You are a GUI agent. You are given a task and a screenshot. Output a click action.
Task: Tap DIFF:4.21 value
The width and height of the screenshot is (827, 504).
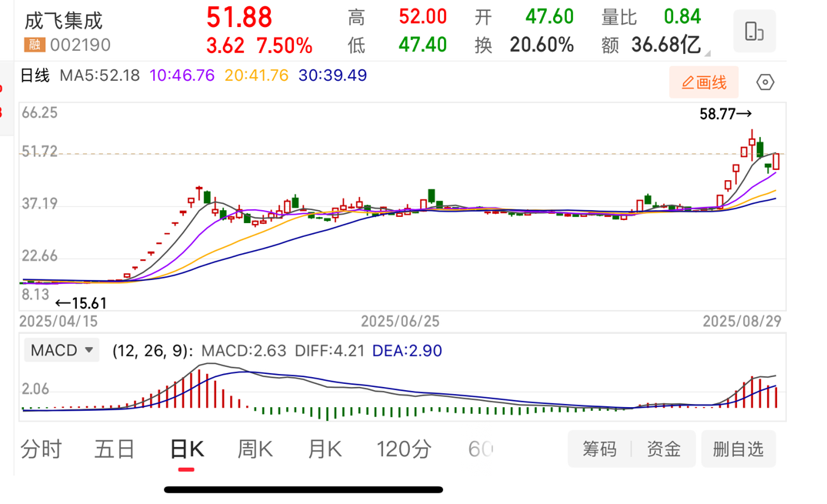pyautogui.click(x=329, y=350)
